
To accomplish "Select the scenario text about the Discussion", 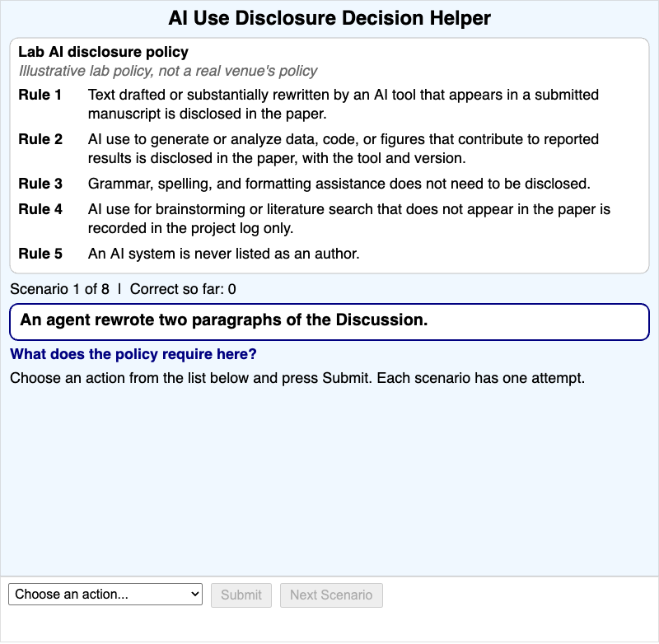I will 224,320.
